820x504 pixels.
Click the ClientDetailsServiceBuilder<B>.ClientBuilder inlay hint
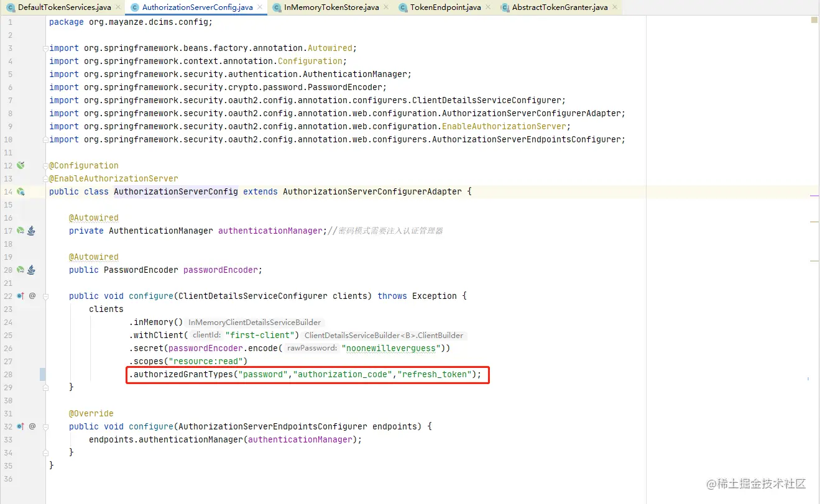(384, 336)
